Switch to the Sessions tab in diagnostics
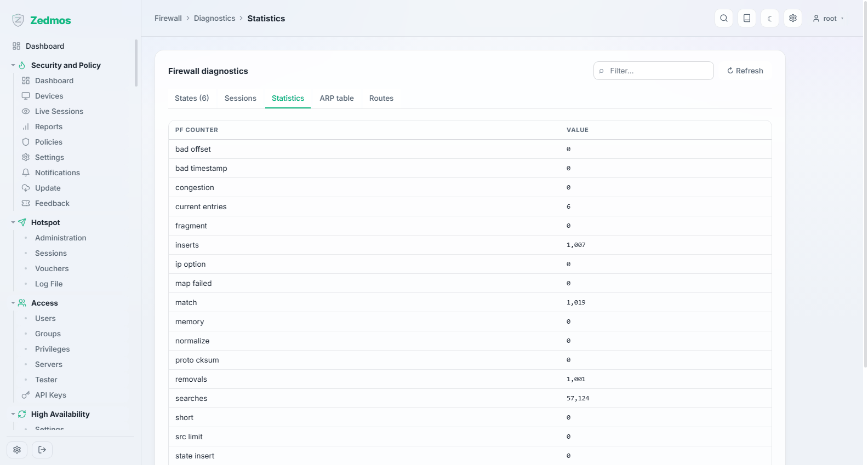This screenshot has height=465, width=868. [241, 98]
